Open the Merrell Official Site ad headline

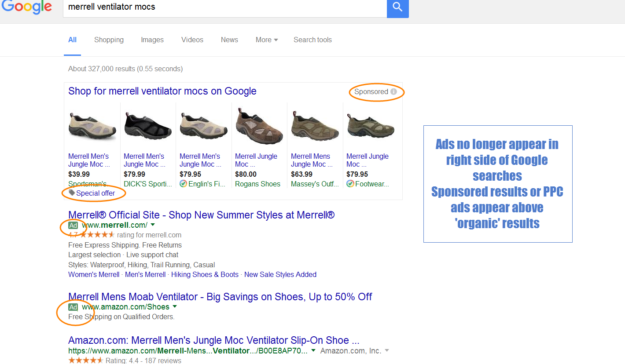coord(202,215)
